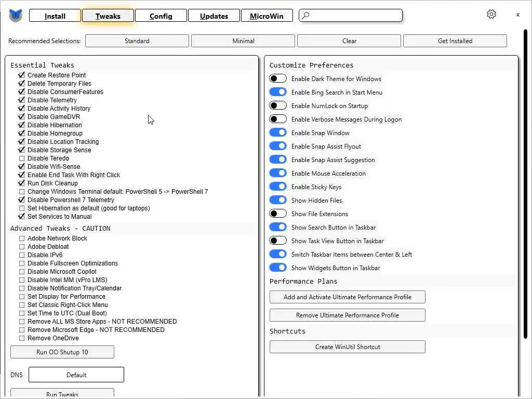This screenshot has height=399, width=532.
Task: Click the magnifier icon in search box
Action: point(305,16)
